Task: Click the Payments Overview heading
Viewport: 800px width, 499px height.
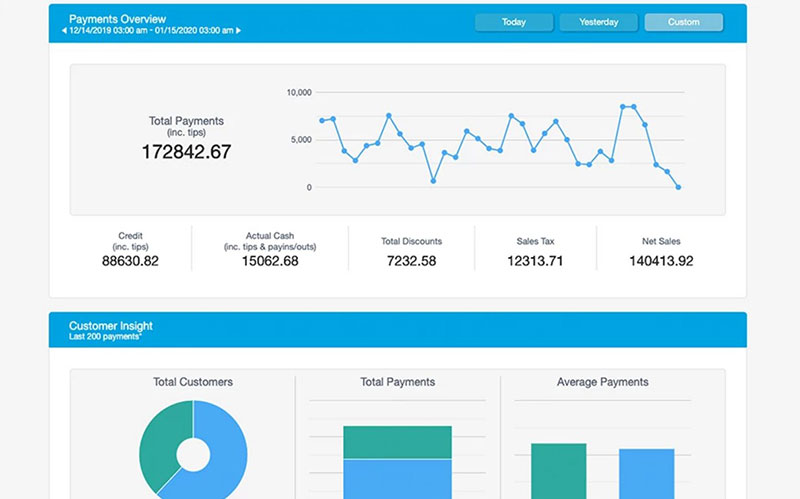Action: (x=117, y=19)
